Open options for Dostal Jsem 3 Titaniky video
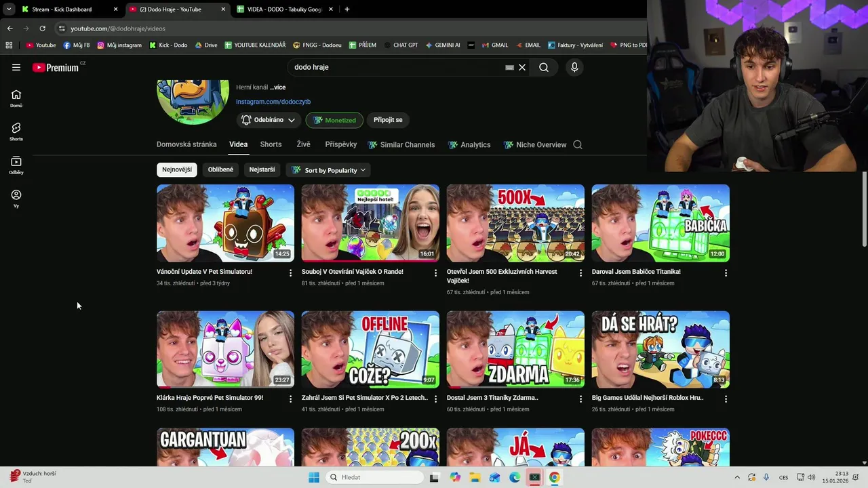The image size is (868, 488). click(580, 399)
